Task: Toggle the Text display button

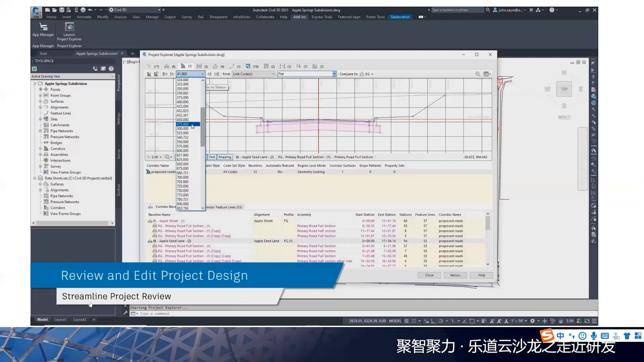Action: pyautogui.click(x=212, y=157)
